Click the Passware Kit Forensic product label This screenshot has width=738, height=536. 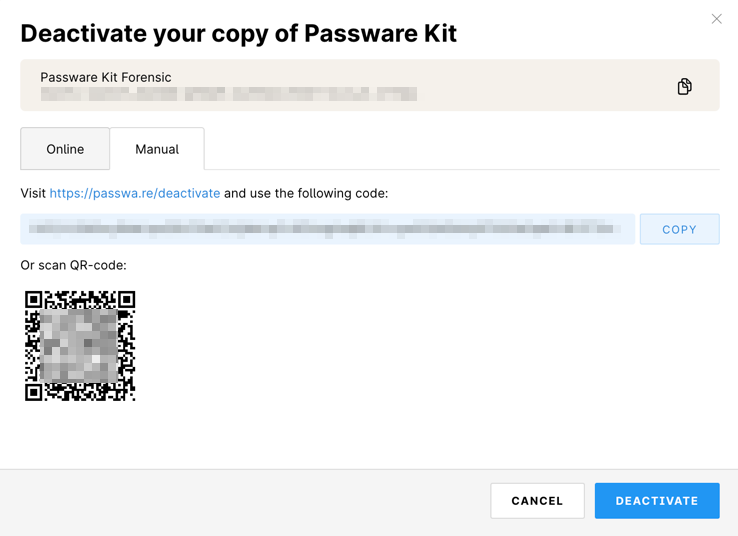point(106,77)
